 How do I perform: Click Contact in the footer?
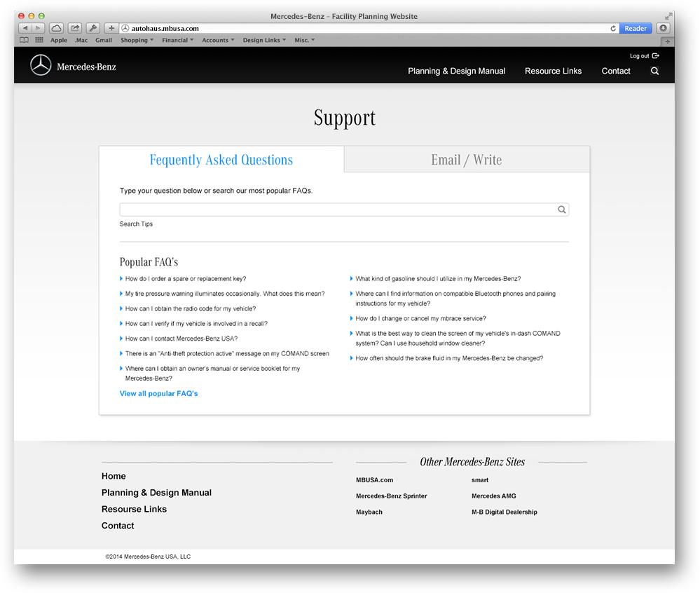pyautogui.click(x=118, y=526)
